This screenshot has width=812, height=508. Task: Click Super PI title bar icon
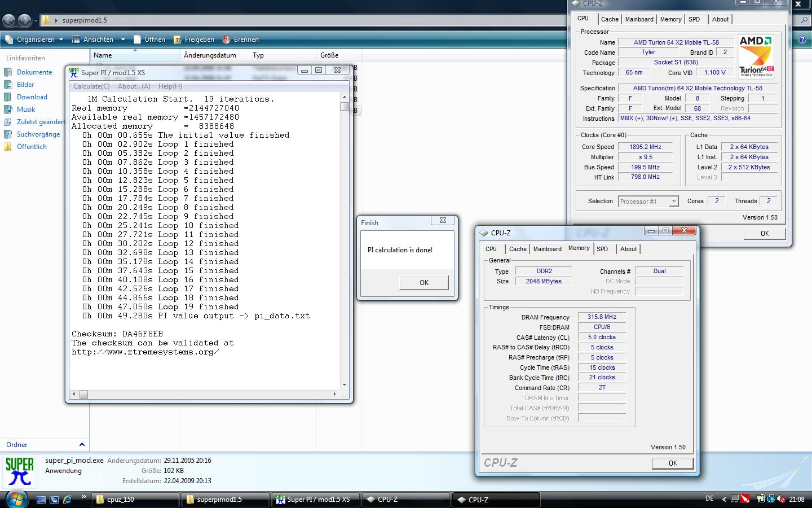[74, 72]
